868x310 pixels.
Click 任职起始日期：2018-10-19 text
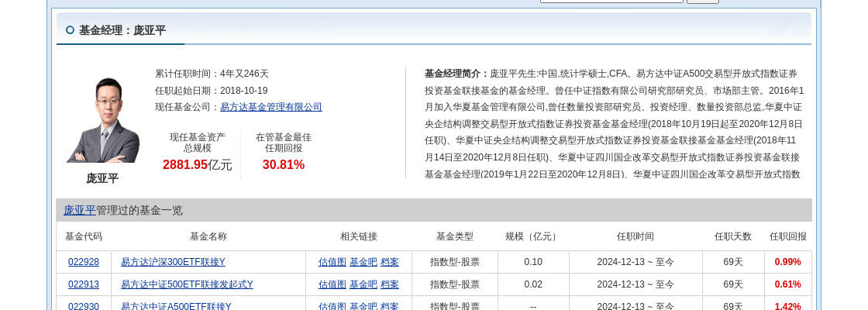point(212,90)
